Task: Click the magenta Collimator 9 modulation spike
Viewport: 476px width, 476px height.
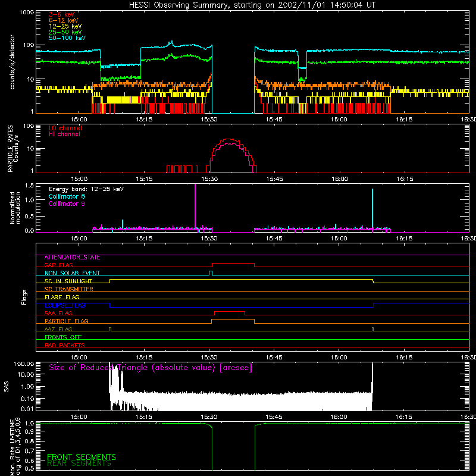Action: click(195, 206)
